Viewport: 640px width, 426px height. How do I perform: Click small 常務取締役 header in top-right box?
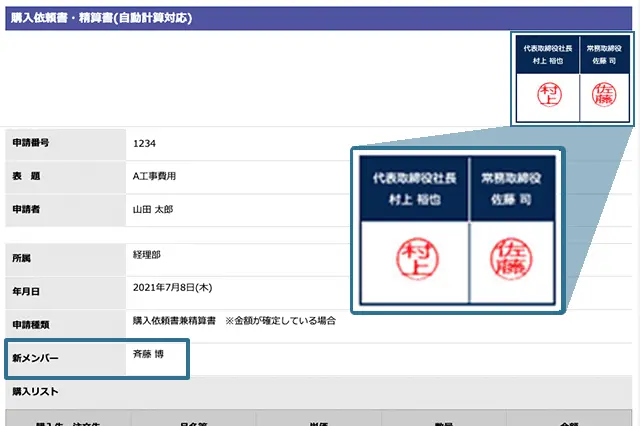[606, 53]
